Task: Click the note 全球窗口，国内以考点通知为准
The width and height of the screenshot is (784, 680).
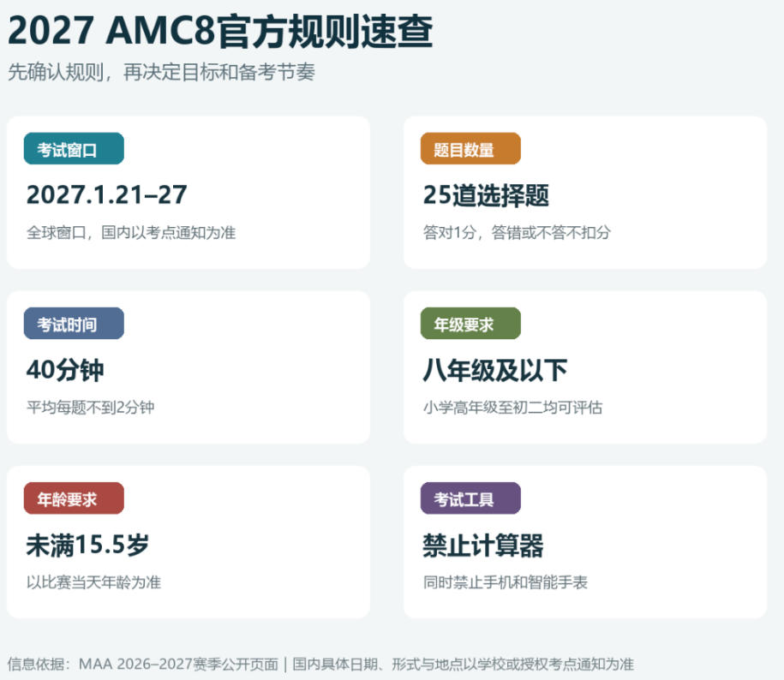Action: click(131, 232)
